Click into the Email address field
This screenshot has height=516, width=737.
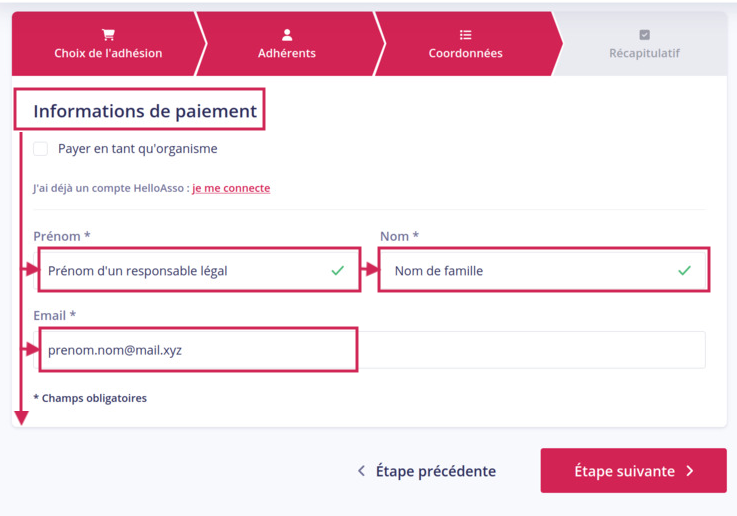click(369, 350)
